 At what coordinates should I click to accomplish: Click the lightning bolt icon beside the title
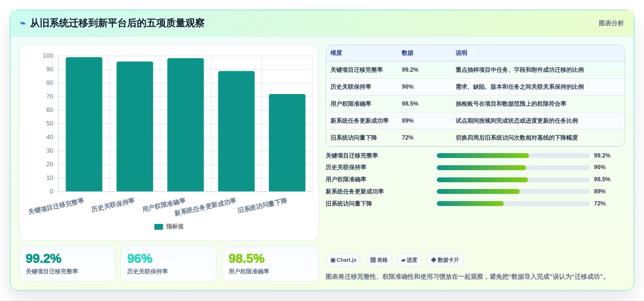pyautogui.click(x=23, y=23)
